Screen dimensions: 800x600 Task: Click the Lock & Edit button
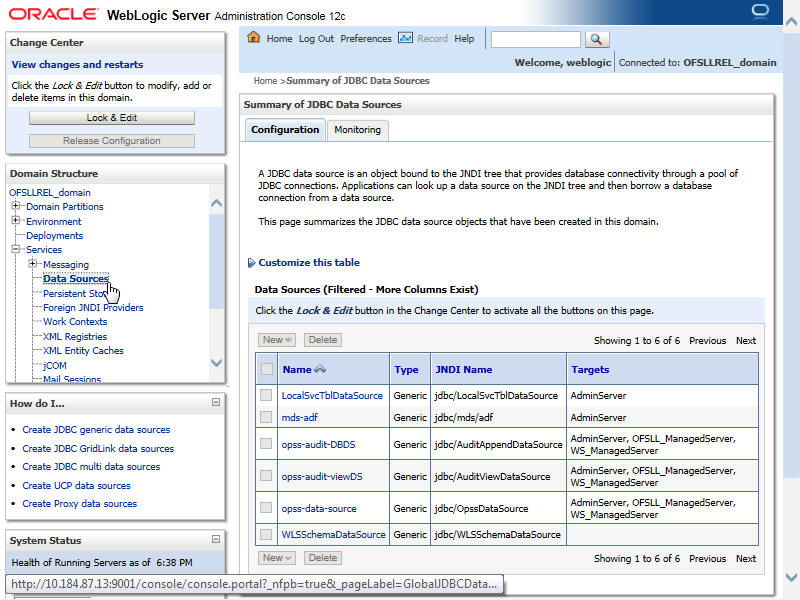[x=112, y=118]
